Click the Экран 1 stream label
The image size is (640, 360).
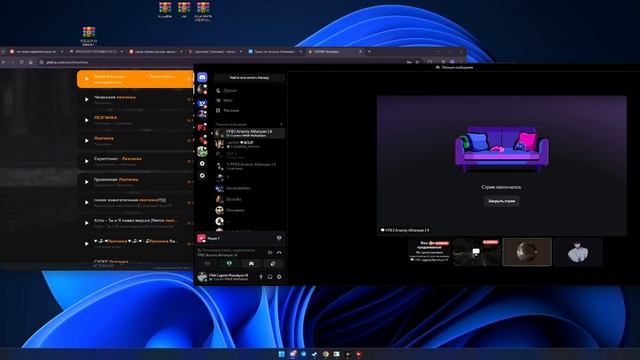213,238
